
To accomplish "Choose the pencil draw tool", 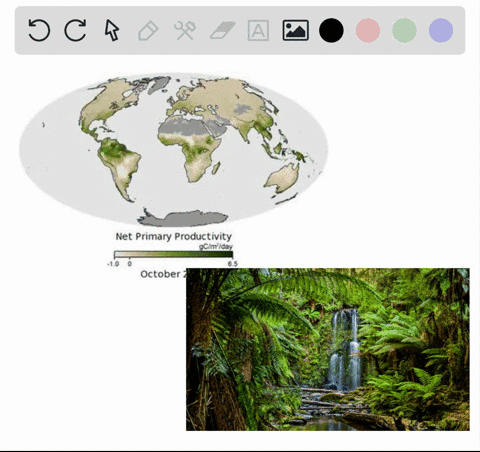I will (x=148, y=31).
